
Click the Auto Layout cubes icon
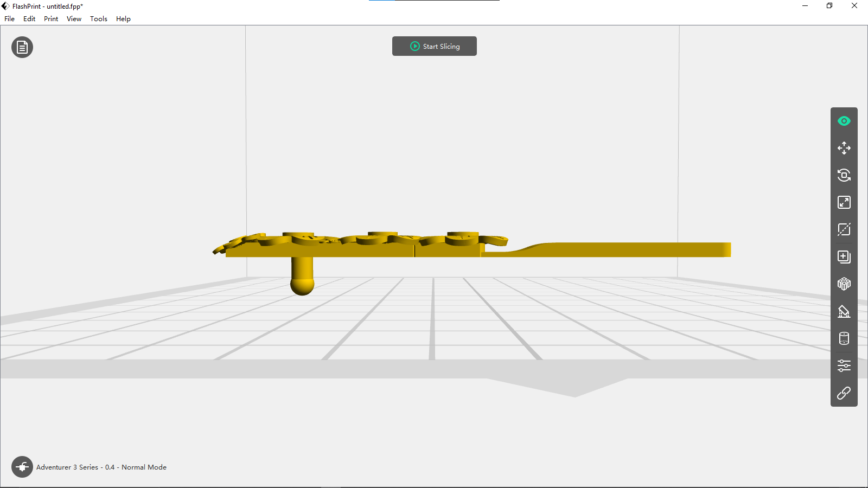point(844,284)
